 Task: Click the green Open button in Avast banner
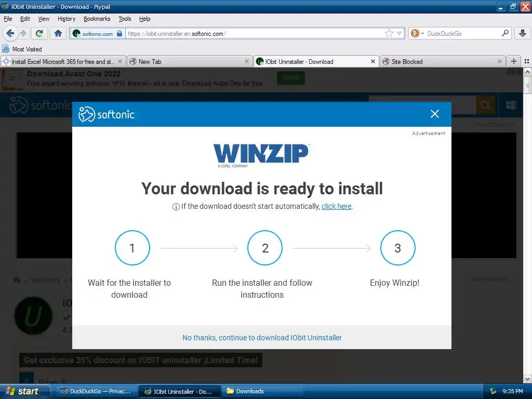[x=291, y=78]
